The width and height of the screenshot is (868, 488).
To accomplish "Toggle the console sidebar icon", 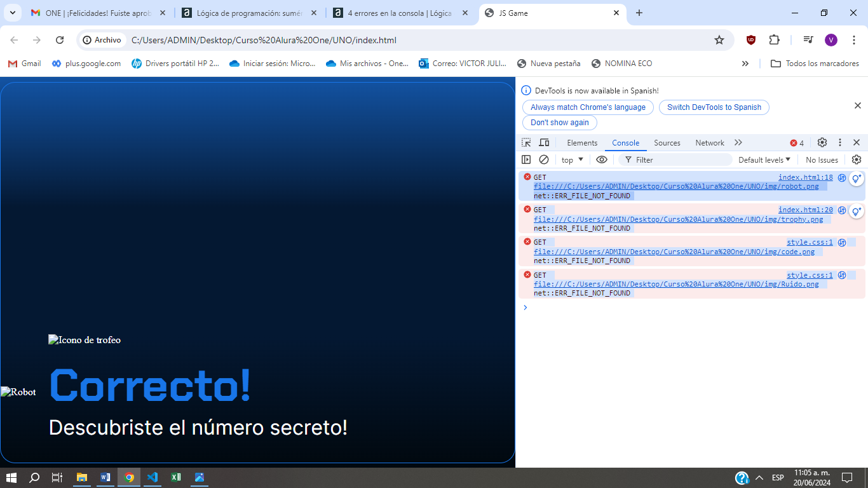I will coord(526,159).
